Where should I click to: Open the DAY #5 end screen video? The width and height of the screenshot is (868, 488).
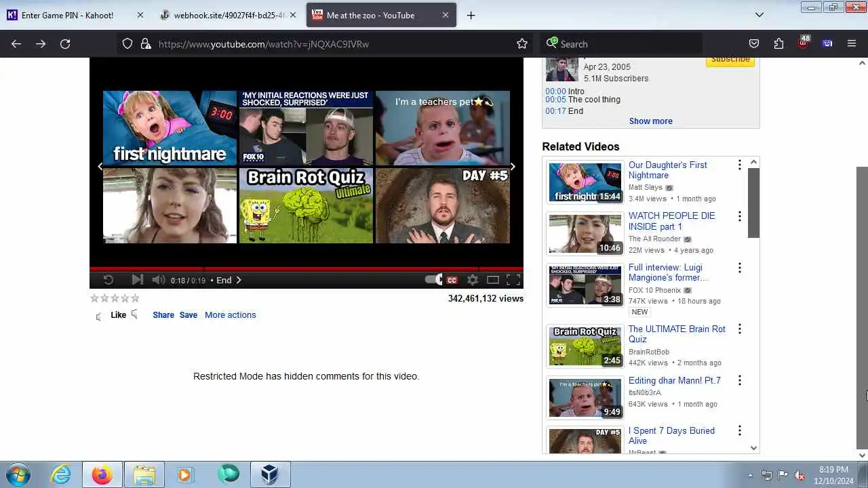pyautogui.click(x=443, y=205)
